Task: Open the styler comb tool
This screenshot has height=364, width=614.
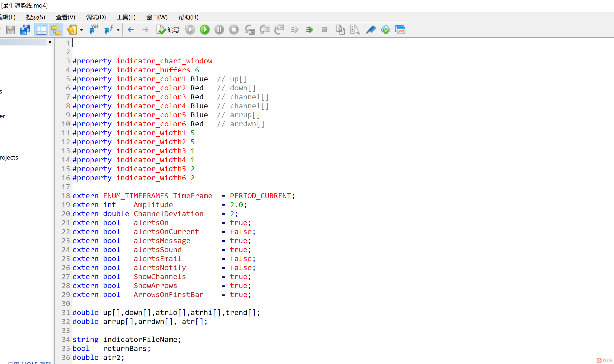Action: point(371,30)
